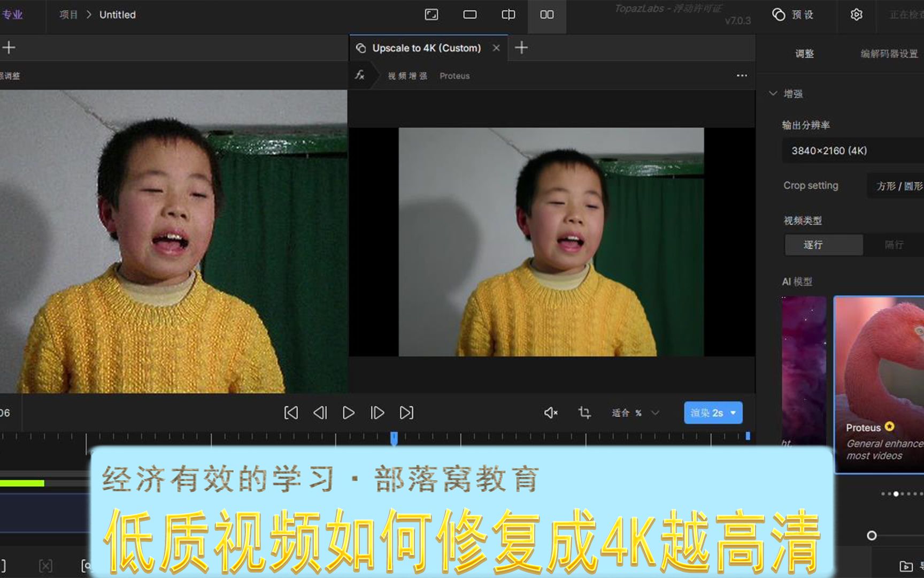The width and height of the screenshot is (924, 578).
Task: Step back one frame
Action: [320, 413]
